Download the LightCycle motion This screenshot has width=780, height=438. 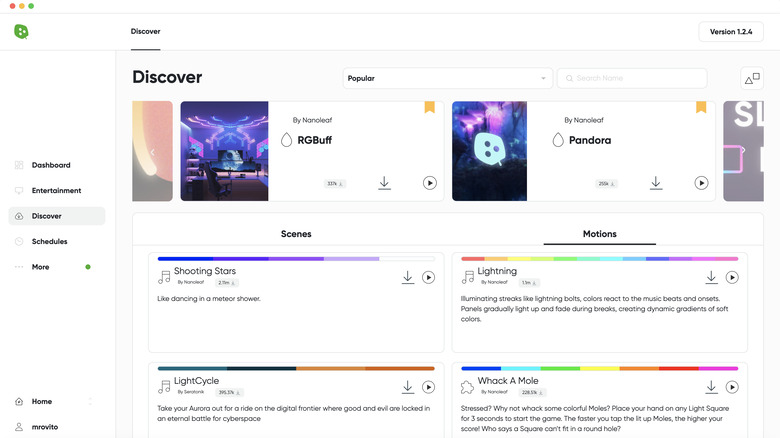(408, 387)
